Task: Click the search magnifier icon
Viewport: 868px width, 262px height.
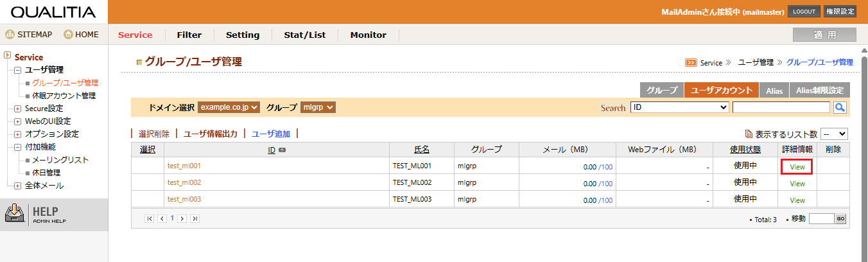Action: (x=840, y=108)
